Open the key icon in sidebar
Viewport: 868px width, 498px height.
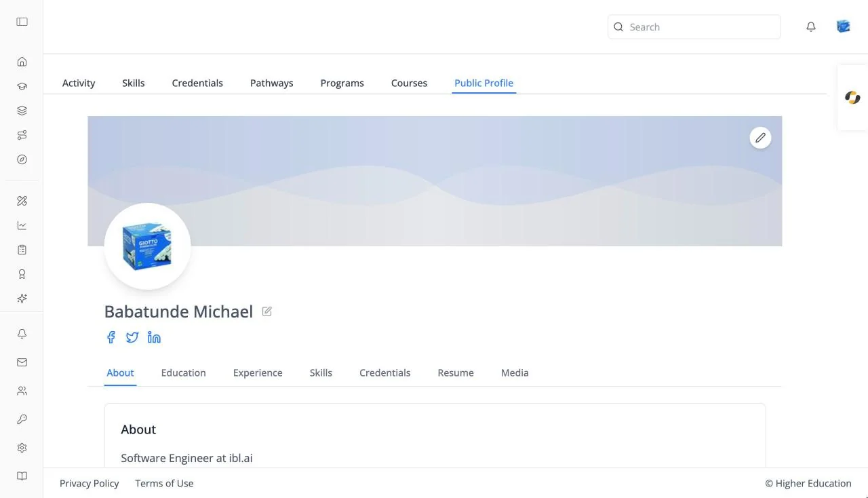pyautogui.click(x=22, y=419)
